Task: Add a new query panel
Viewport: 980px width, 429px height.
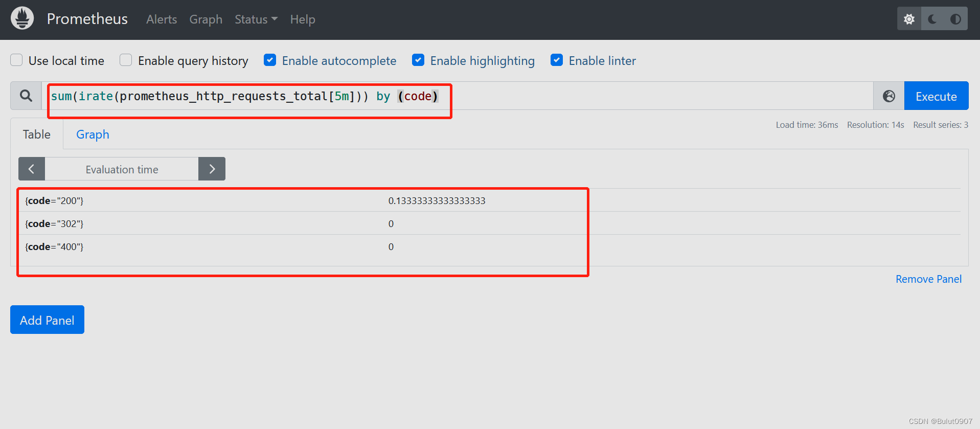Action: click(47, 320)
